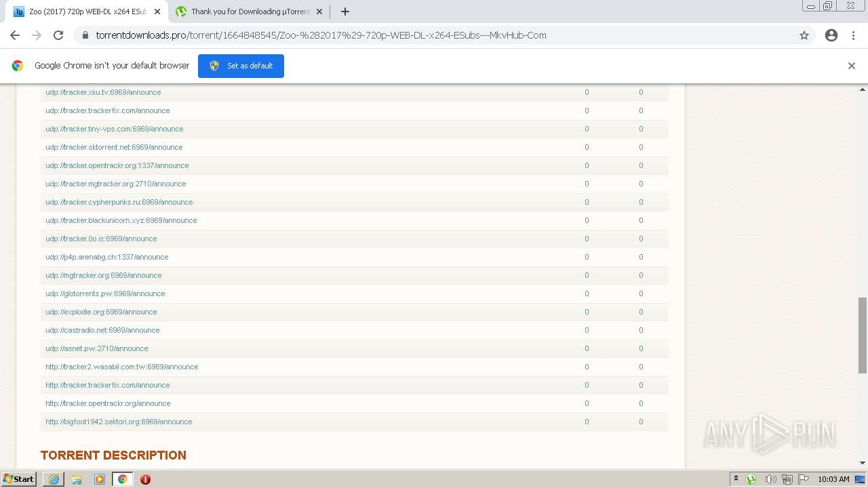Select the tracker.cypherpunks.ru:6969 tracker

coord(119,202)
